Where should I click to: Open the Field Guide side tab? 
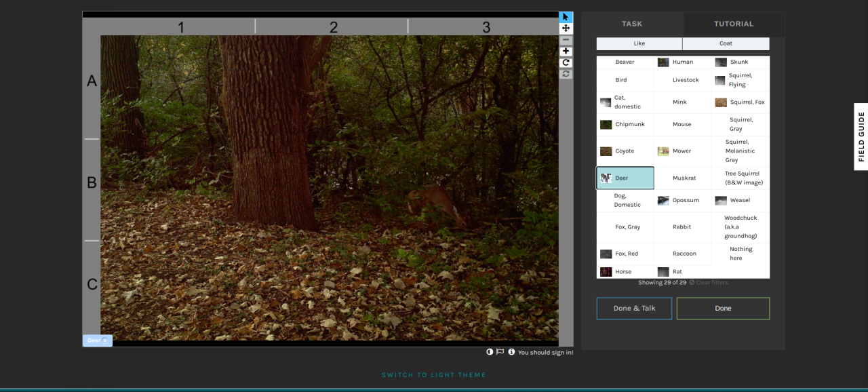tap(861, 136)
